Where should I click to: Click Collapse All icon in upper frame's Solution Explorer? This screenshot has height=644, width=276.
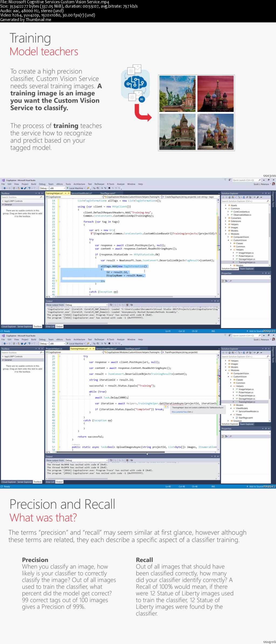[x=247, y=197]
